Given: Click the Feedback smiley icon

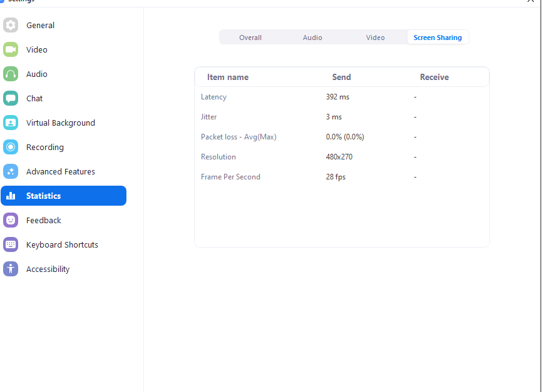Looking at the screenshot, I should [x=11, y=220].
